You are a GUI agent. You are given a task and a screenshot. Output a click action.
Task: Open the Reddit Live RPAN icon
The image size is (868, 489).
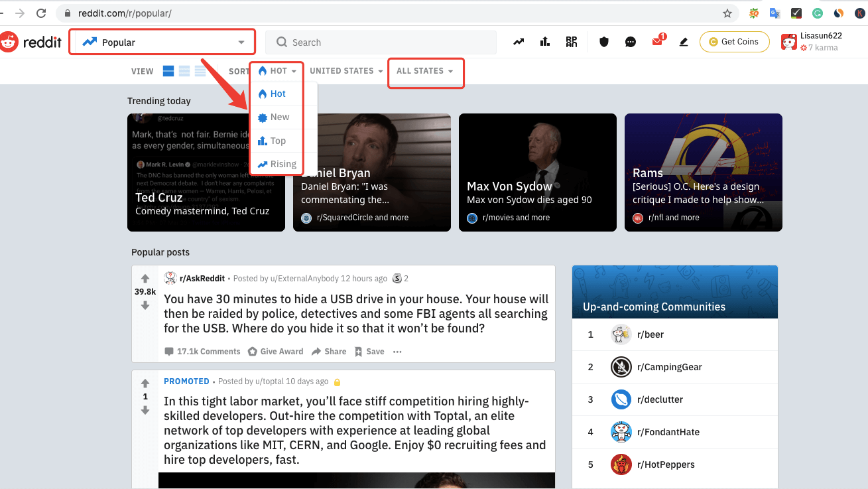[x=572, y=42]
